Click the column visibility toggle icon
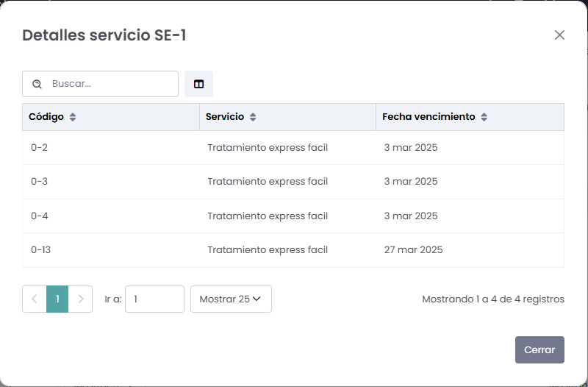This screenshot has width=588, height=387. (198, 84)
